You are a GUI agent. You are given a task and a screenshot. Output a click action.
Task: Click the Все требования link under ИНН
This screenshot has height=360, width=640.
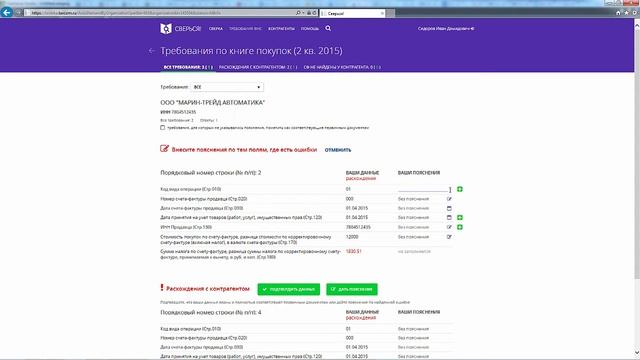(x=177, y=120)
